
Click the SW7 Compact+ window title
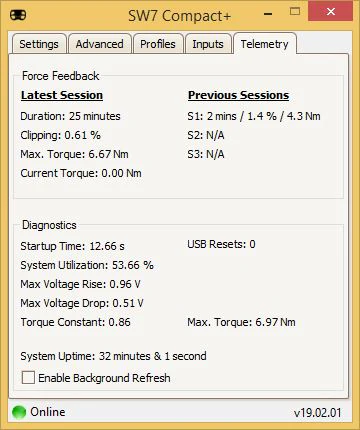pos(179,16)
